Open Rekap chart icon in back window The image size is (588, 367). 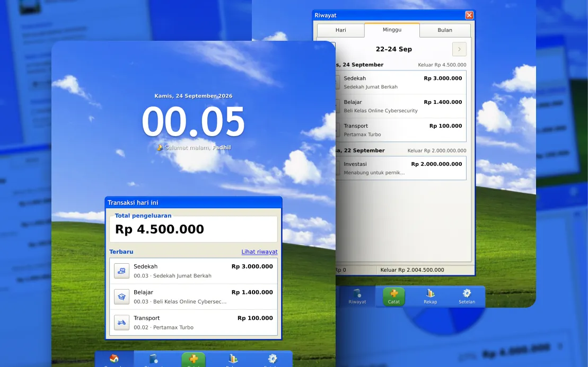[x=430, y=296]
